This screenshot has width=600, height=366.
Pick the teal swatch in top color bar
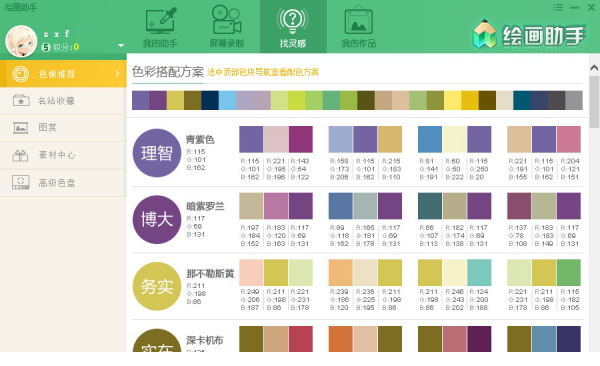click(522, 100)
